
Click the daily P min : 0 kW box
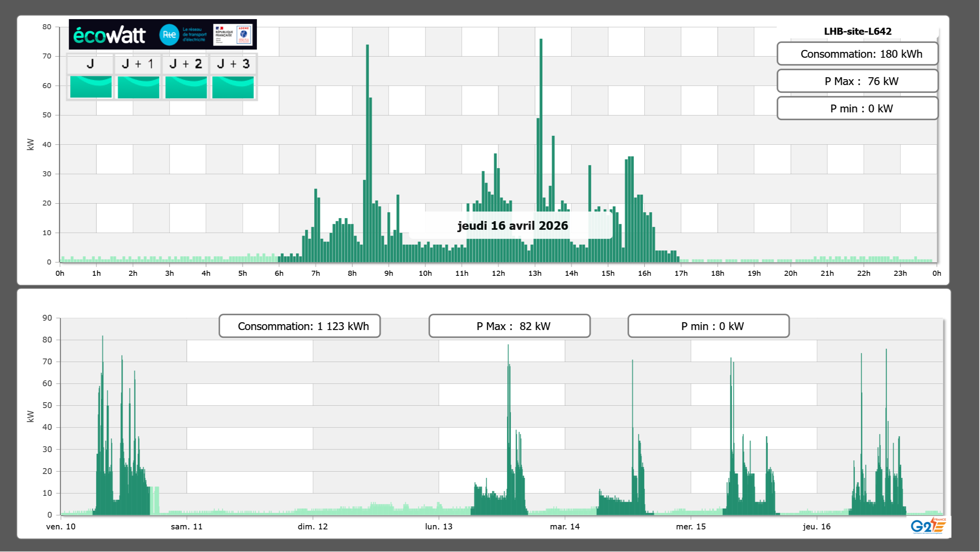point(857,108)
